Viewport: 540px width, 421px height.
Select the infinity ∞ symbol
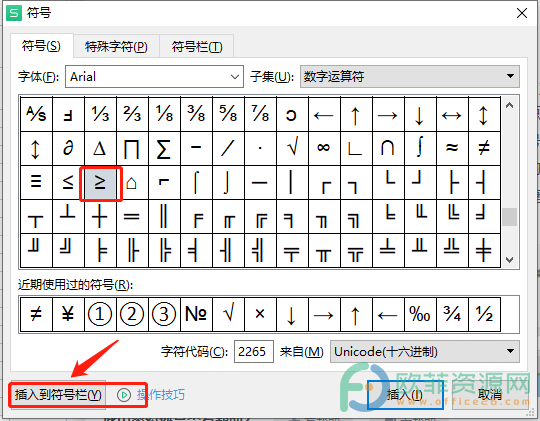coord(324,148)
